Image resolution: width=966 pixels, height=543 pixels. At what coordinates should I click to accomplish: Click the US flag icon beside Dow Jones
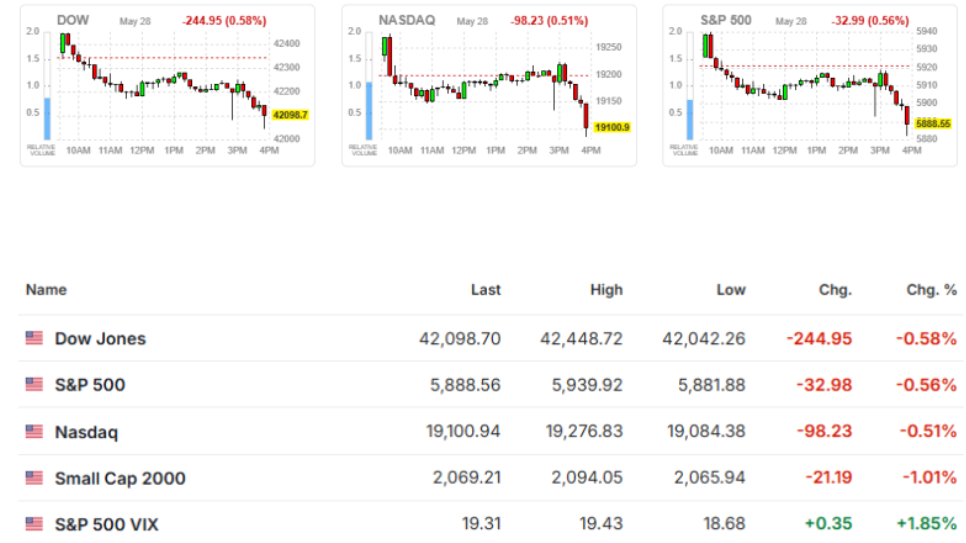34,338
